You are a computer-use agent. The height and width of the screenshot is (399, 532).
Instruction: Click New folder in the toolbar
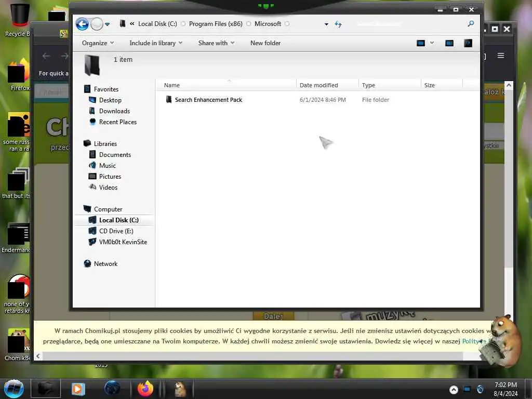[265, 43]
